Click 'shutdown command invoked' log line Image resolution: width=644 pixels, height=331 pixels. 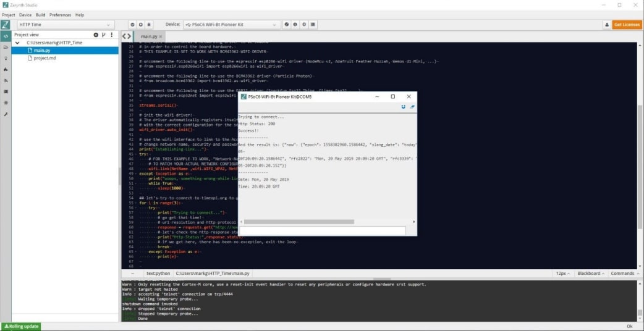[150, 304]
